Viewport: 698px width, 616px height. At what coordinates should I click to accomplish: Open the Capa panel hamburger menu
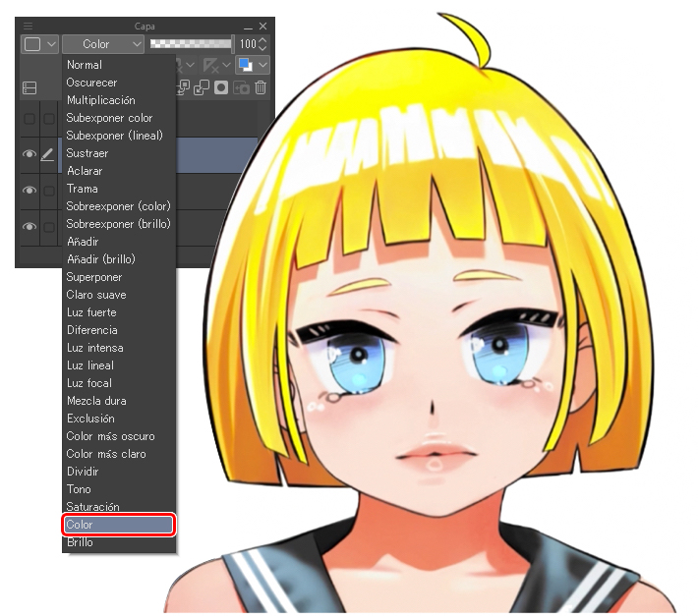tap(28, 27)
